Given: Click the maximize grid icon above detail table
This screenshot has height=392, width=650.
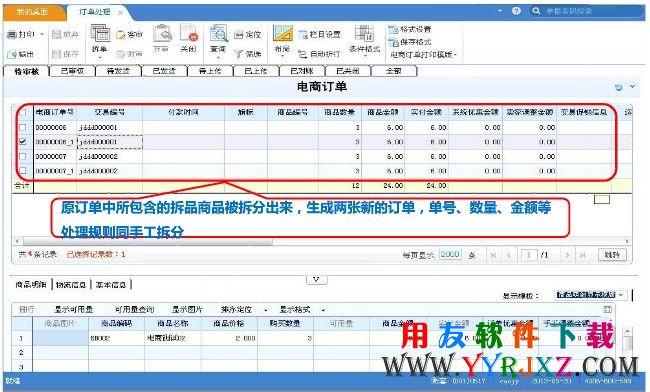Looking at the screenshot, I should 608,309.
